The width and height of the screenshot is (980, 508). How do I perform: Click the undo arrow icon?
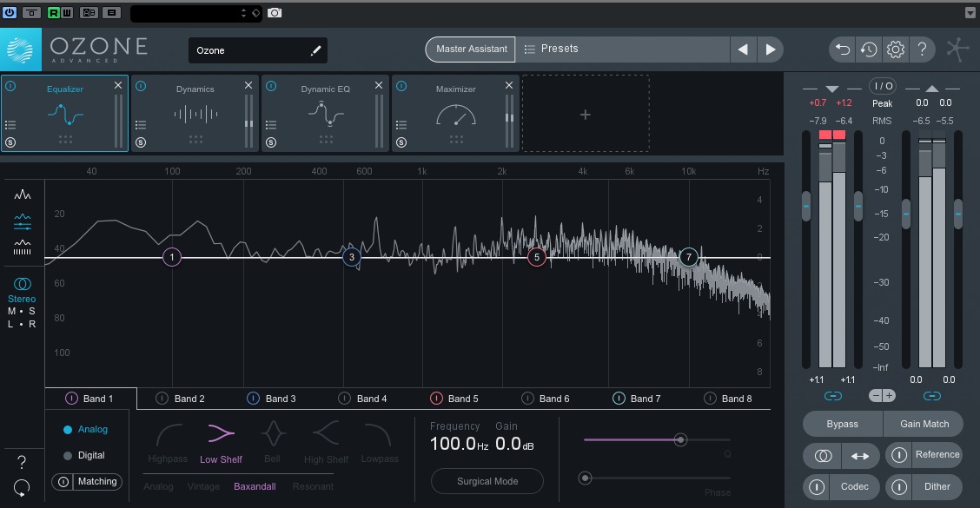click(x=843, y=49)
